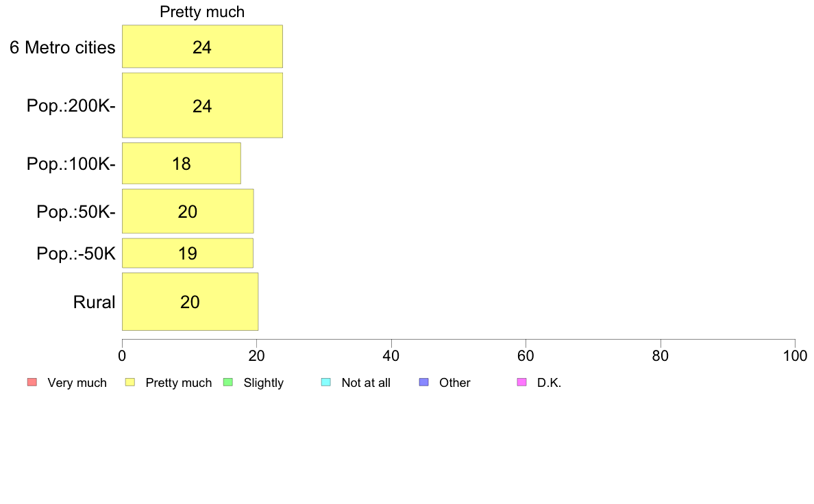Click the Pretty much column title
This screenshot has width=814, height=504.
click(x=202, y=12)
